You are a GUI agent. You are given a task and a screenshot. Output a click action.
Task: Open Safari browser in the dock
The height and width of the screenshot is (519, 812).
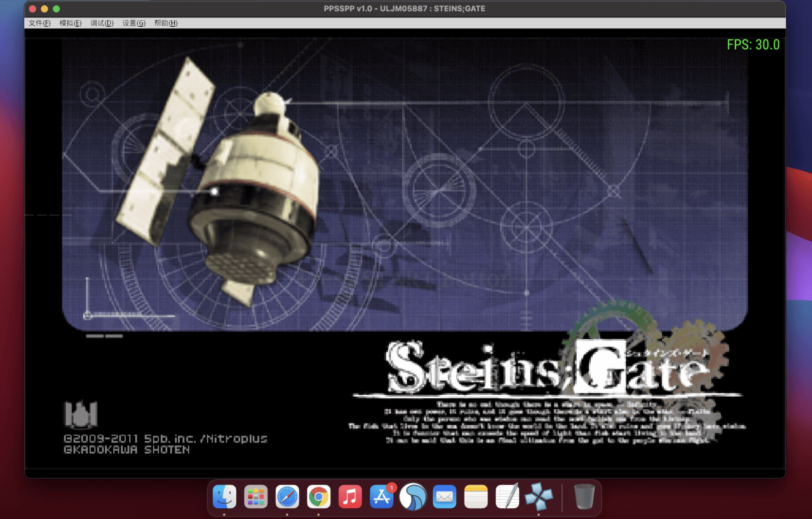(x=287, y=496)
